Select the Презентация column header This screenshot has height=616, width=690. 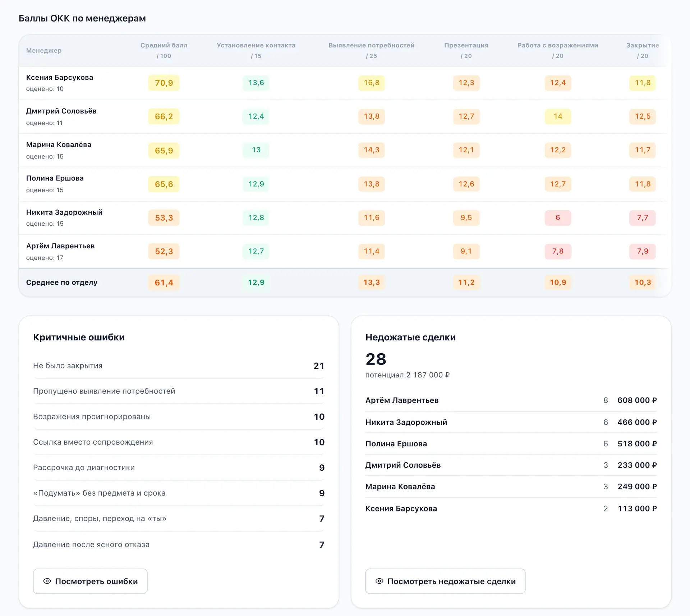(x=466, y=50)
